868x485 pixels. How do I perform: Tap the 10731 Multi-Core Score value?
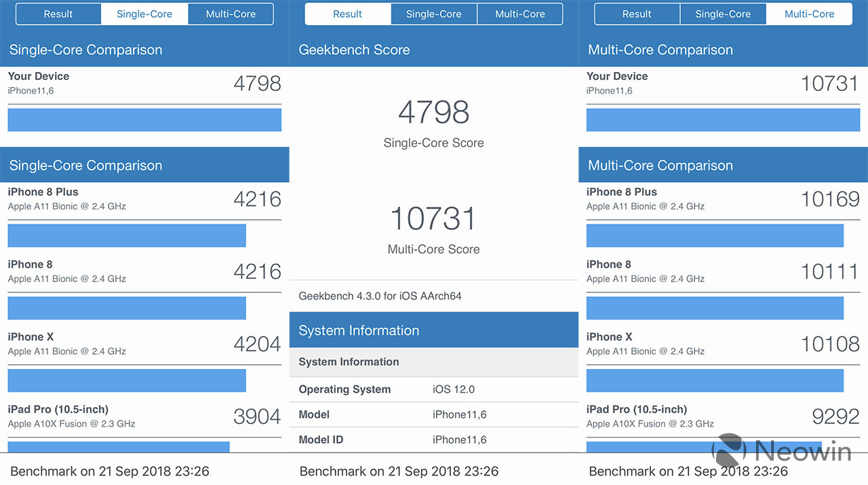(434, 219)
